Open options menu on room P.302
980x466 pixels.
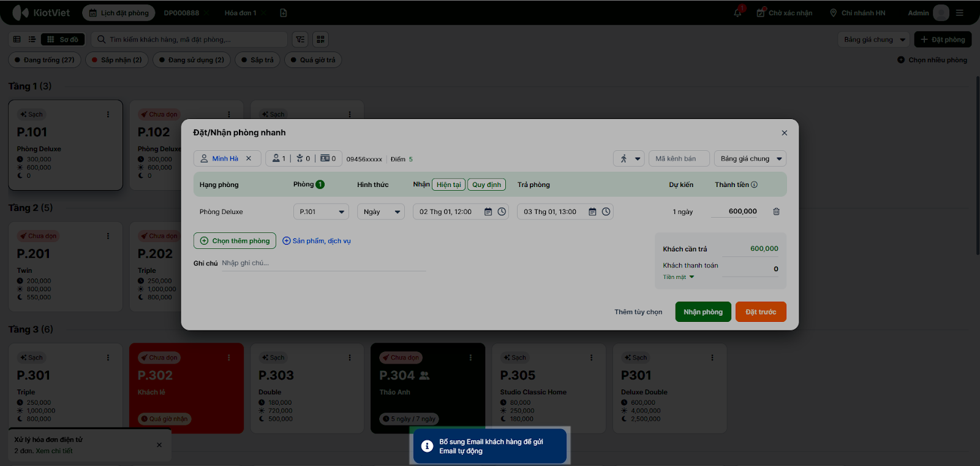229,357
